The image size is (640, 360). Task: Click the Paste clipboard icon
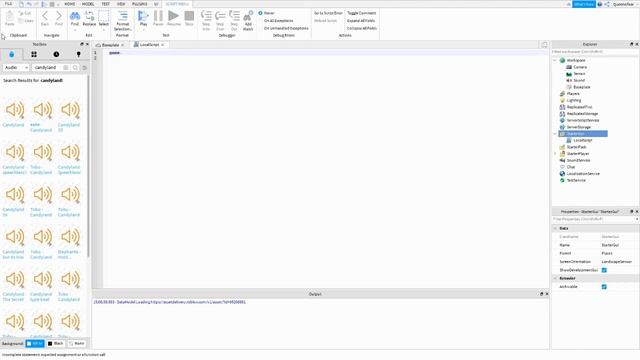9,18
